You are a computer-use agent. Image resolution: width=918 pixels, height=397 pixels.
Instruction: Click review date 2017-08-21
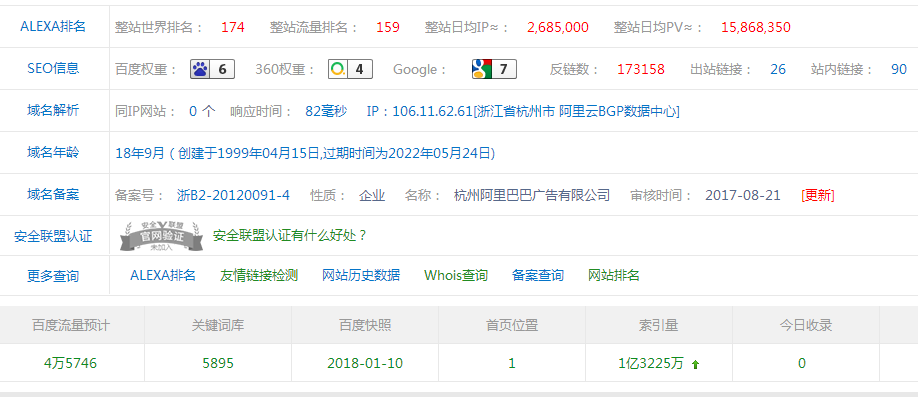(x=743, y=195)
